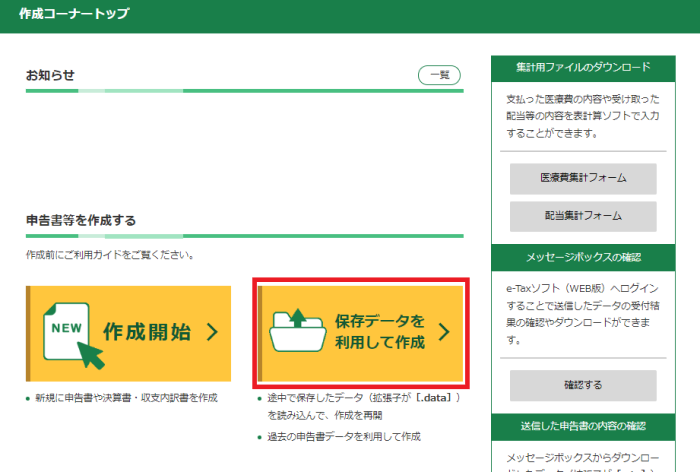Click the chevron arrow beside 作成開始
Viewport: 700px width, 472px height.
point(212,333)
